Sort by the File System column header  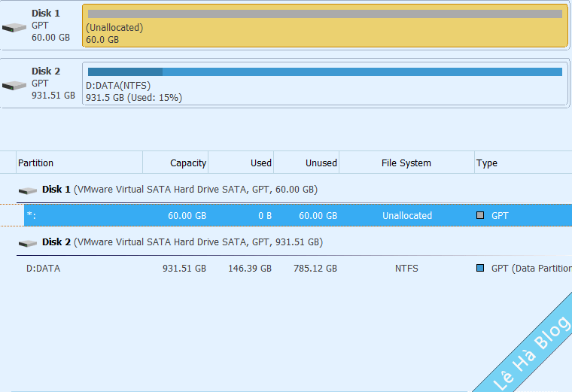pyautogui.click(x=406, y=163)
